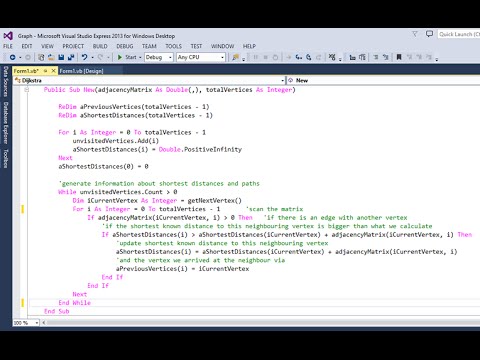Open the WINDOW menu

click(222, 46)
